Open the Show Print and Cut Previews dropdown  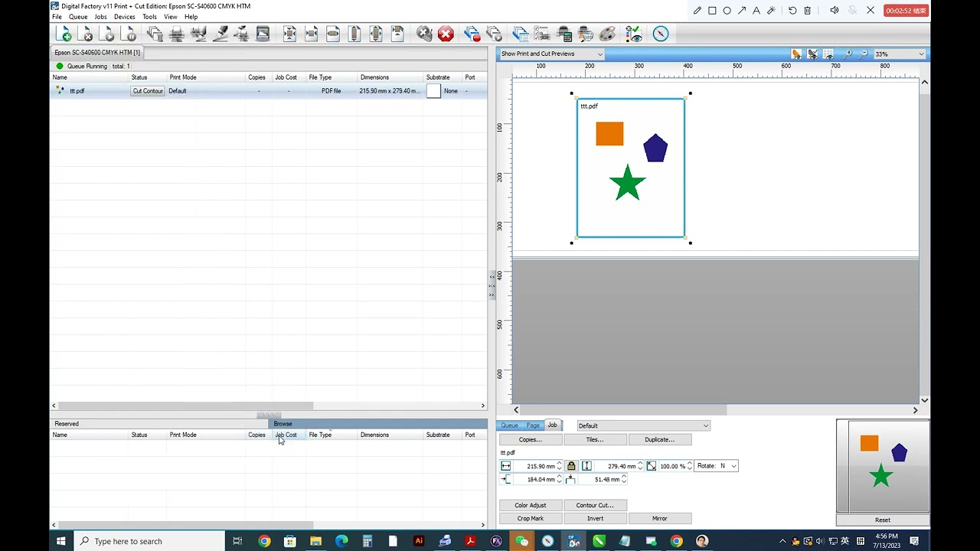551,54
